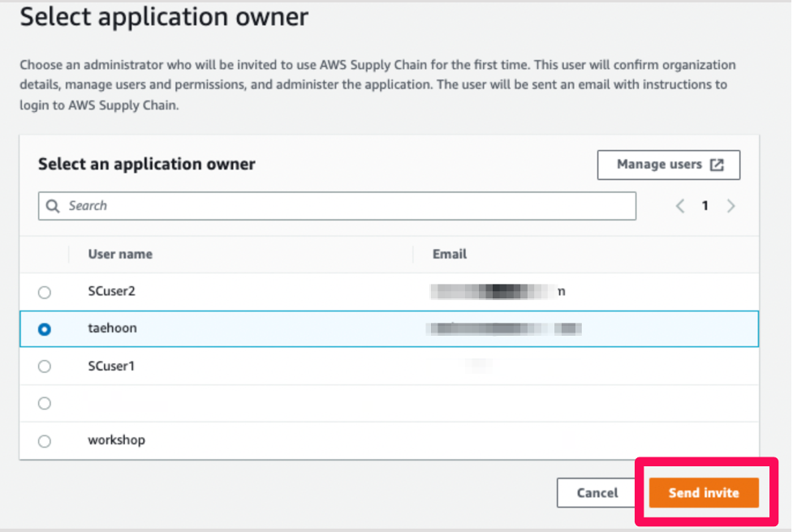Click the SCuser1 user name
The width and height of the screenshot is (793, 532).
[111, 366]
